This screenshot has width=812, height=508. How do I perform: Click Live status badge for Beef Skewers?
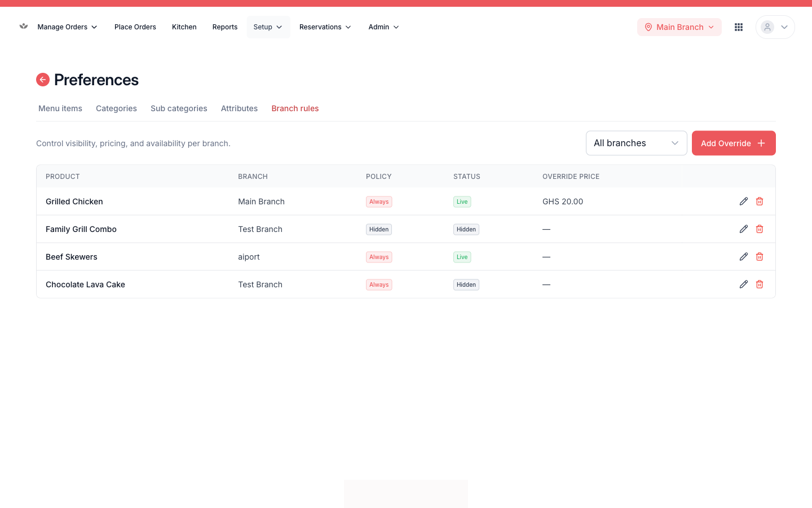pyautogui.click(x=462, y=257)
